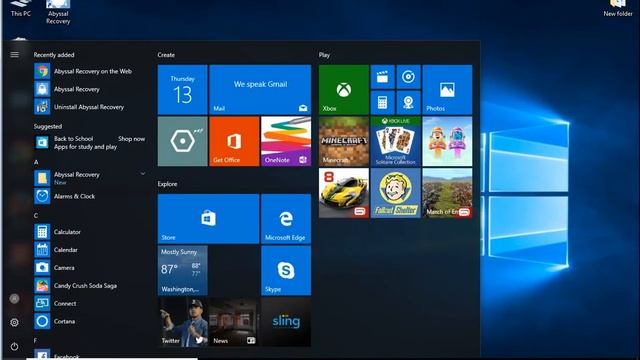Screen dimensions: 640x360
Task: Open the Sling tile
Action: [x=286, y=322]
